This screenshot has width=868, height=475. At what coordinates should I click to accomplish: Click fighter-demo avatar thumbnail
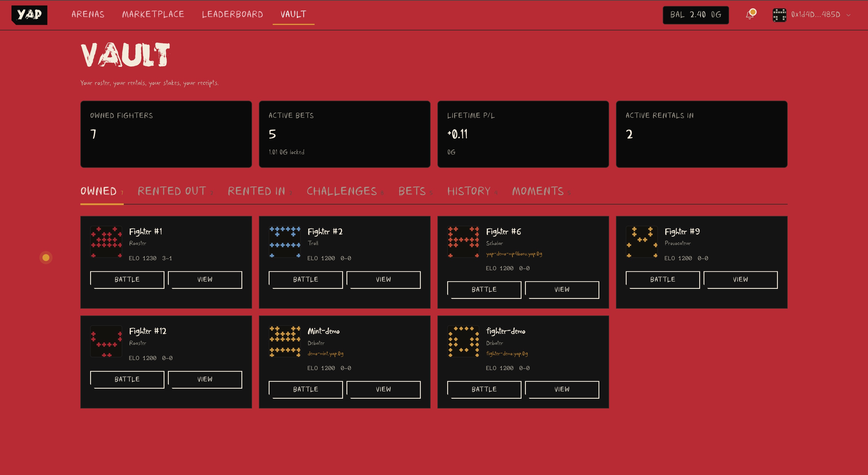[x=464, y=341]
